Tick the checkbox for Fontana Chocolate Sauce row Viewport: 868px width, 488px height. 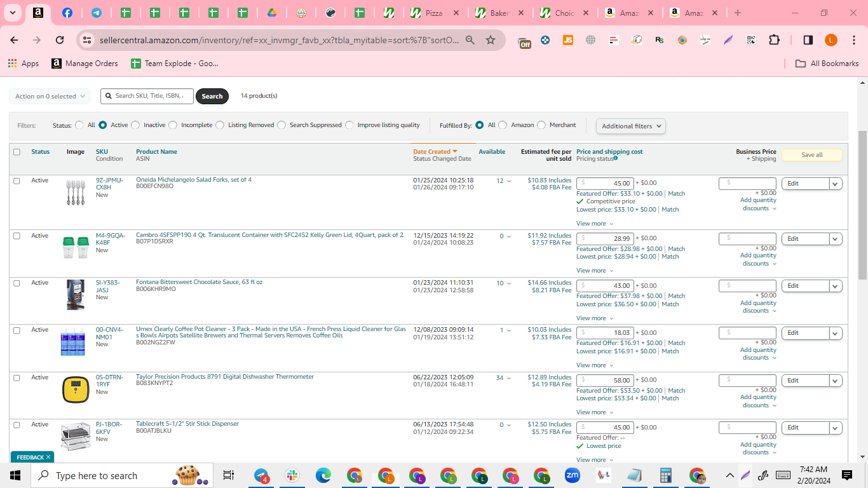pyautogui.click(x=17, y=283)
